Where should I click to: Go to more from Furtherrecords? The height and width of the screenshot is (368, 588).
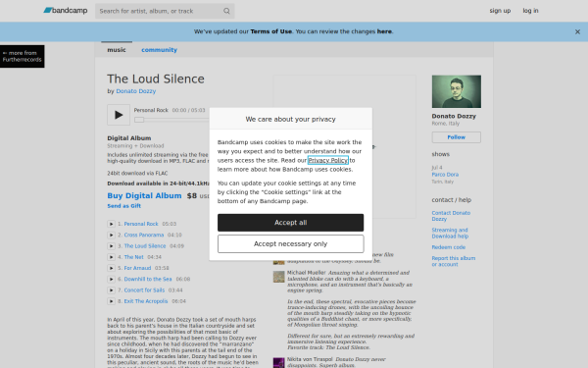click(x=23, y=56)
